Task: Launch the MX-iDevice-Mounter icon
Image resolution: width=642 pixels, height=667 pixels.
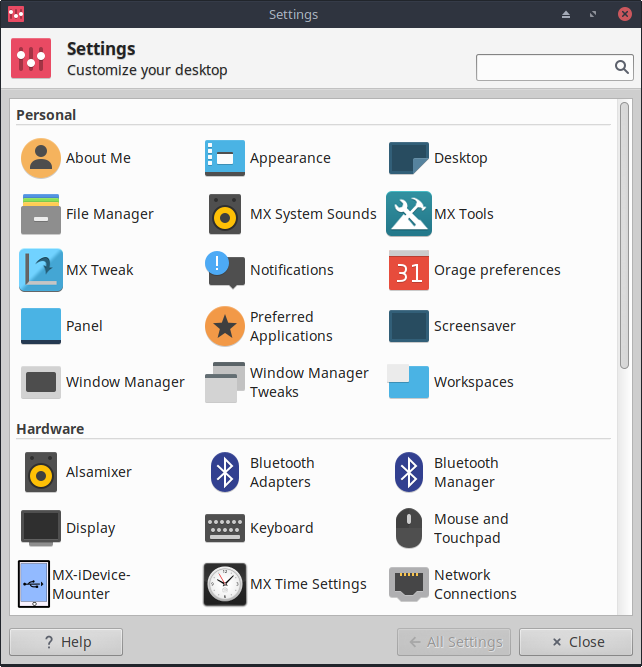Action: (x=34, y=584)
